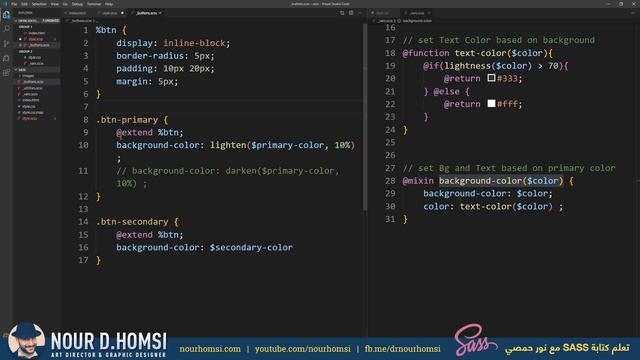The height and width of the screenshot is (360, 640).
Task: Click the #333 color swatch on line 20
Action: (x=491, y=78)
